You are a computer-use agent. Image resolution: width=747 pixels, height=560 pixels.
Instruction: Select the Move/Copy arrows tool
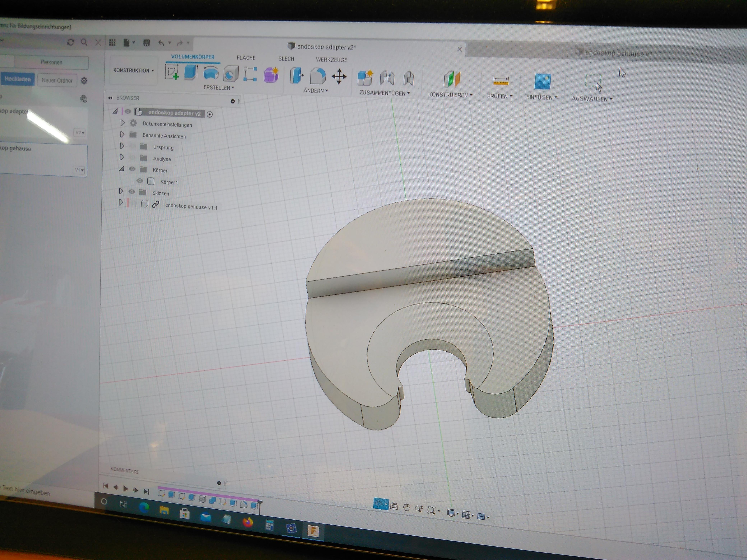tap(339, 77)
